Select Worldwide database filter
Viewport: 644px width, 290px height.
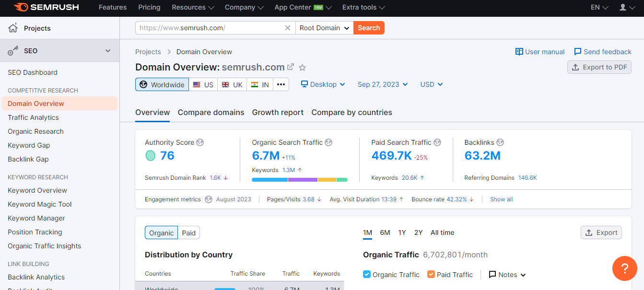(162, 84)
